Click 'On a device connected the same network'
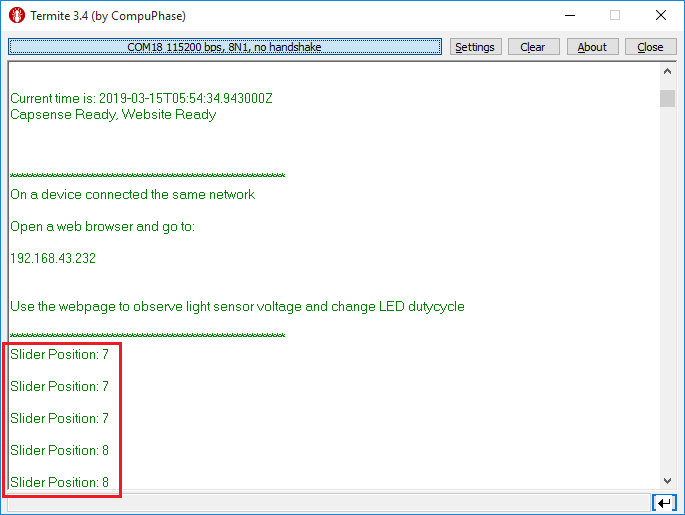685x515 pixels. 132,194
